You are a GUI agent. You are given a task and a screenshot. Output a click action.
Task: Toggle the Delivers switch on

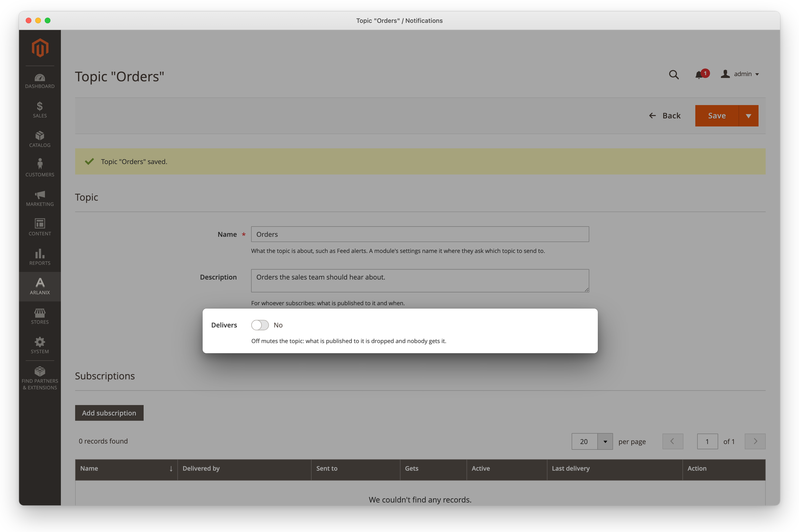pyautogui.click(x=260, y=325)
